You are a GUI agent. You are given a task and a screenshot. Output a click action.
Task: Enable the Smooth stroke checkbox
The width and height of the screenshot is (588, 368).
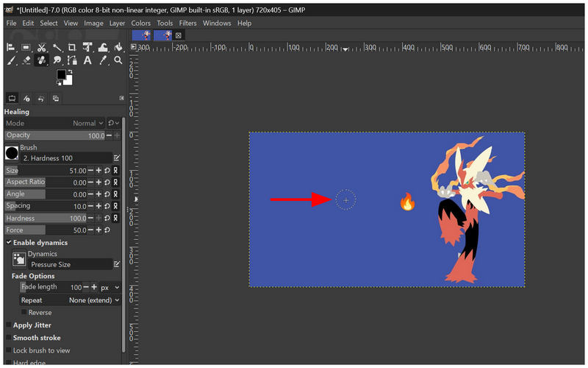coord(9,338)
